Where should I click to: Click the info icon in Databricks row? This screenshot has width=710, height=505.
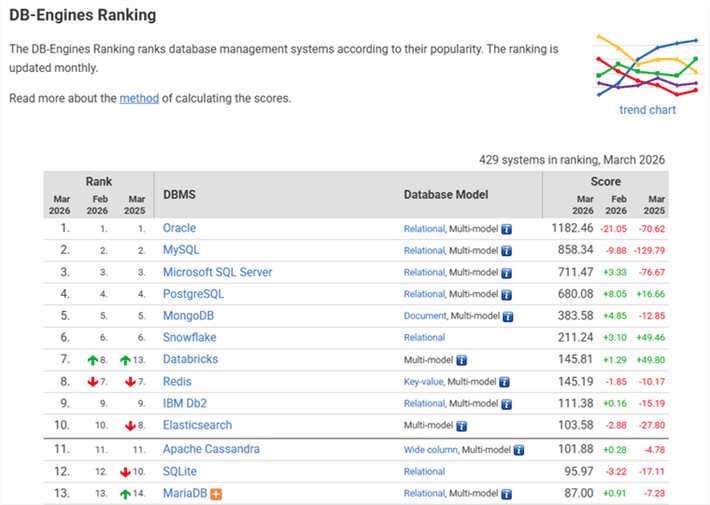[461, 361]
